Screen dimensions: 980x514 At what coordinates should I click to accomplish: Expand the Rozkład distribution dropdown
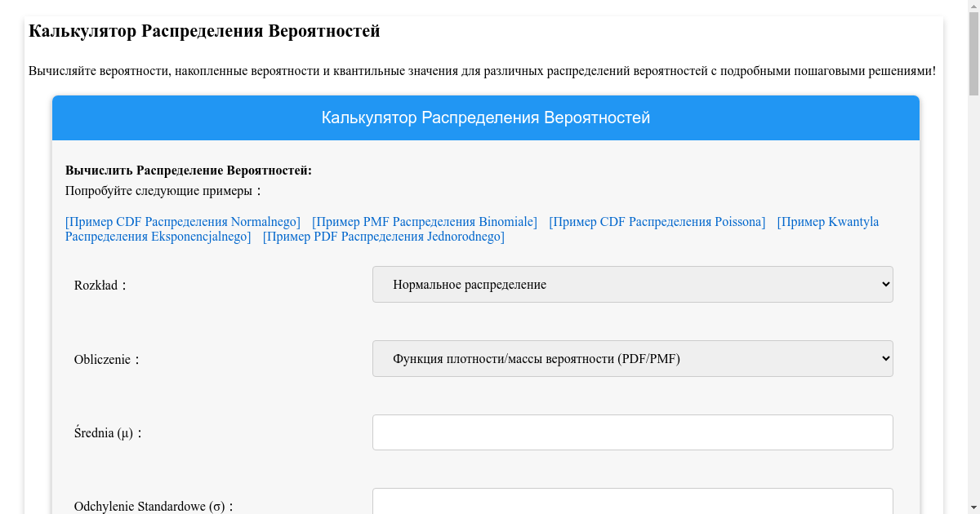pos(632,285)
